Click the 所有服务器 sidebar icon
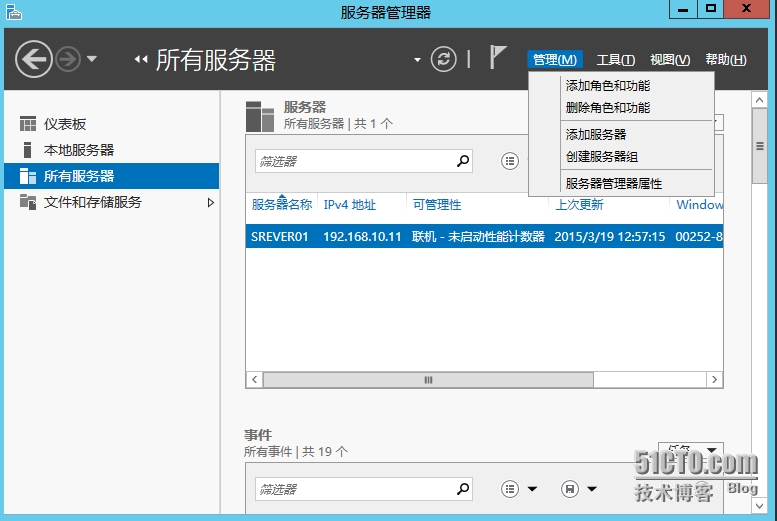 tap(28, 176)
